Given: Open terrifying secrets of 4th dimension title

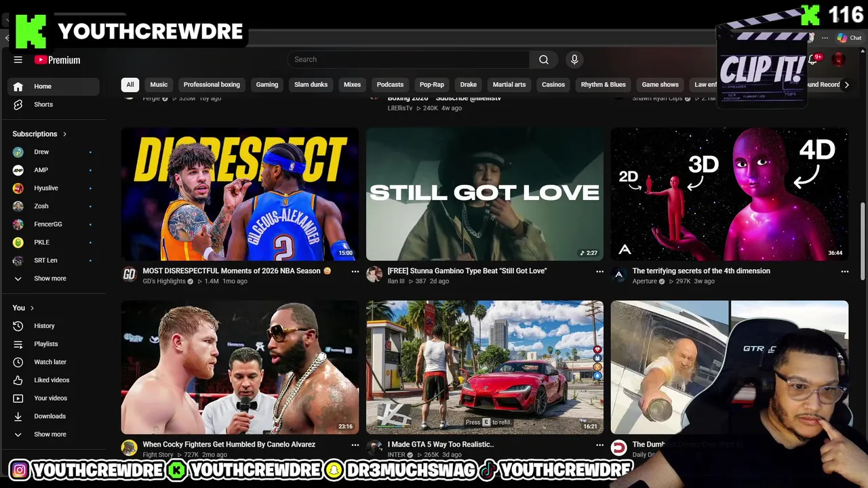Looking at the screenshot, I should click(701, 271).
